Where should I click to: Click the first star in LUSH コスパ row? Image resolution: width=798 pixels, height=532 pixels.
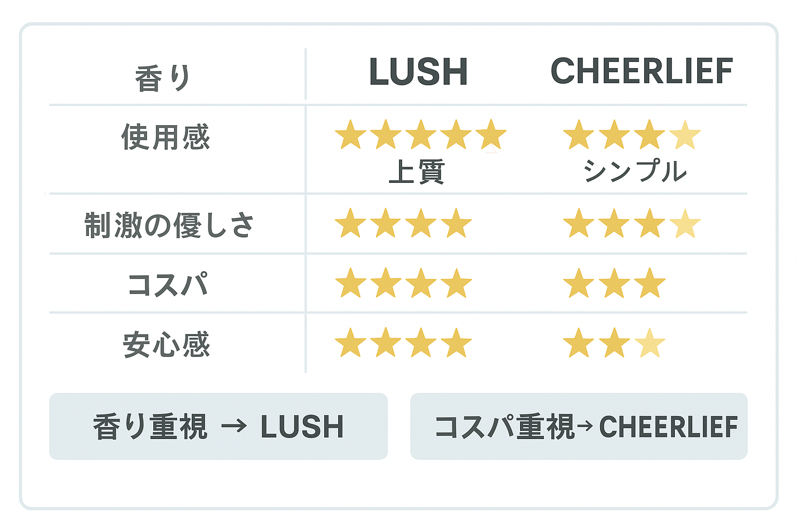tap(351, 284)
